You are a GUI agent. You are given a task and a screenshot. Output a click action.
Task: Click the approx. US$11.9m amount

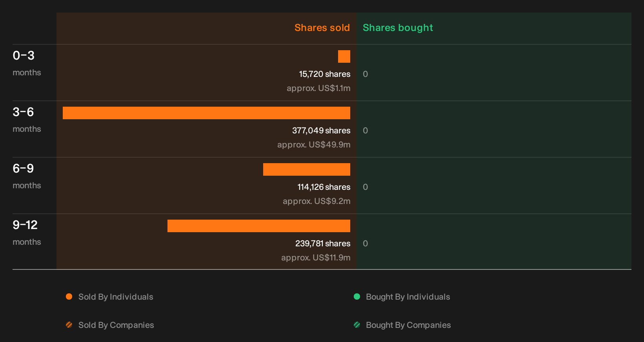pos(316,258)
